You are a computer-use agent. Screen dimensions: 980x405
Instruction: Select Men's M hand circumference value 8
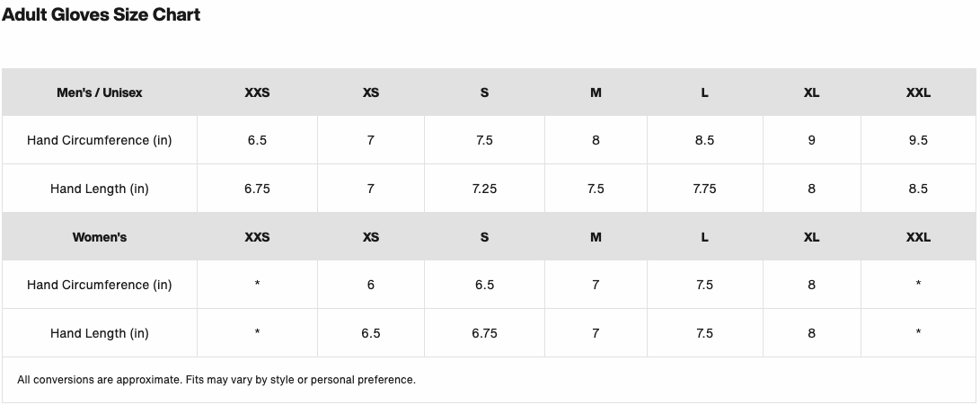[596, 140]
